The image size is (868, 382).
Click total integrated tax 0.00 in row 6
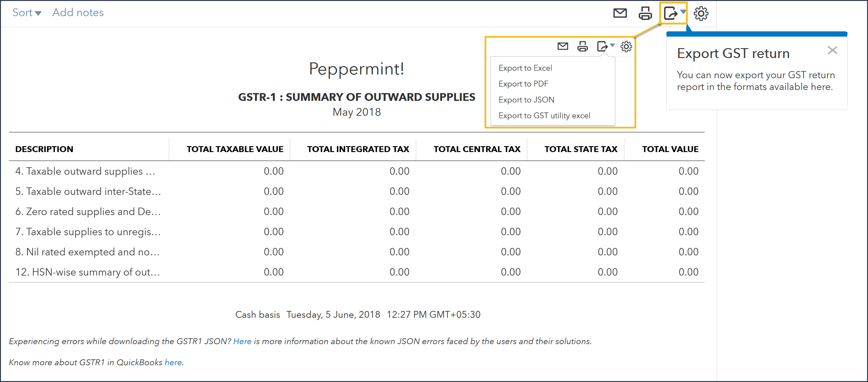point(399,211)
